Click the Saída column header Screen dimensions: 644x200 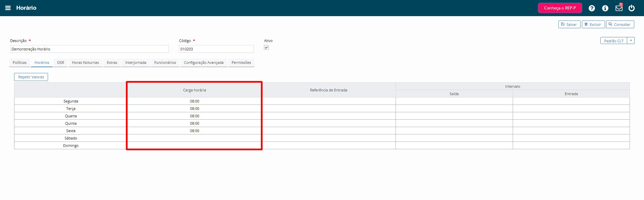pyautogui.click(x=454, y=94)
